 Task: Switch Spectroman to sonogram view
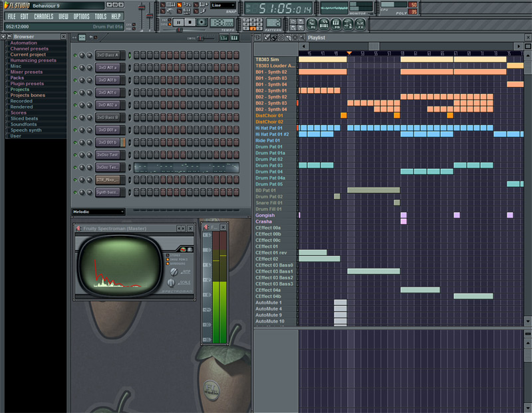(x=190, y=249)
